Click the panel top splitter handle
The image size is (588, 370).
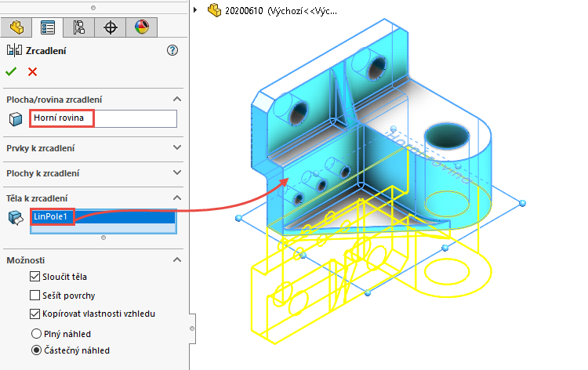[x=93, y=8]
